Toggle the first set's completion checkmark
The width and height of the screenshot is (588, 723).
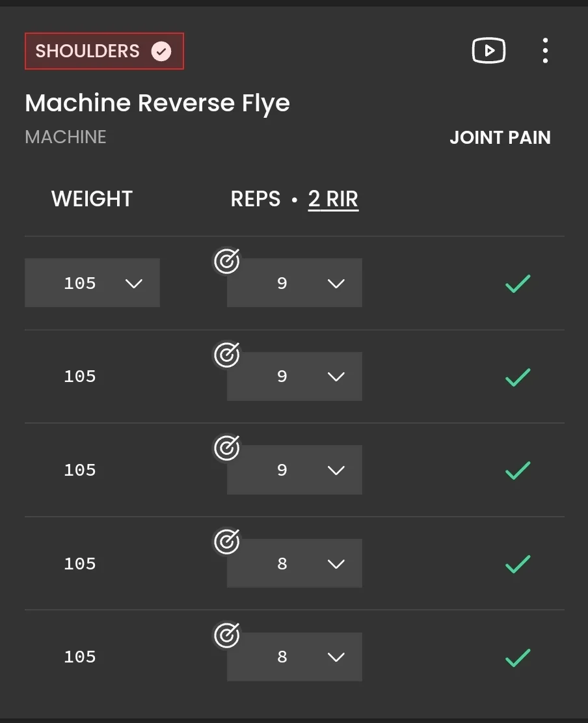pyautogui.click(x=518, y=283)
